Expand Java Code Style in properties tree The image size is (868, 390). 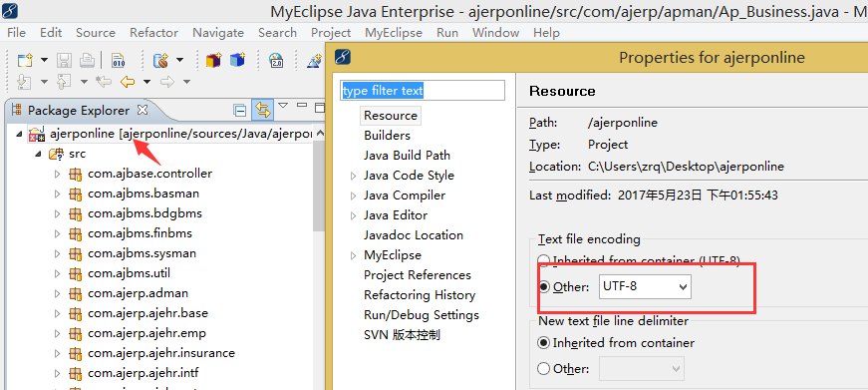(353, 176)
